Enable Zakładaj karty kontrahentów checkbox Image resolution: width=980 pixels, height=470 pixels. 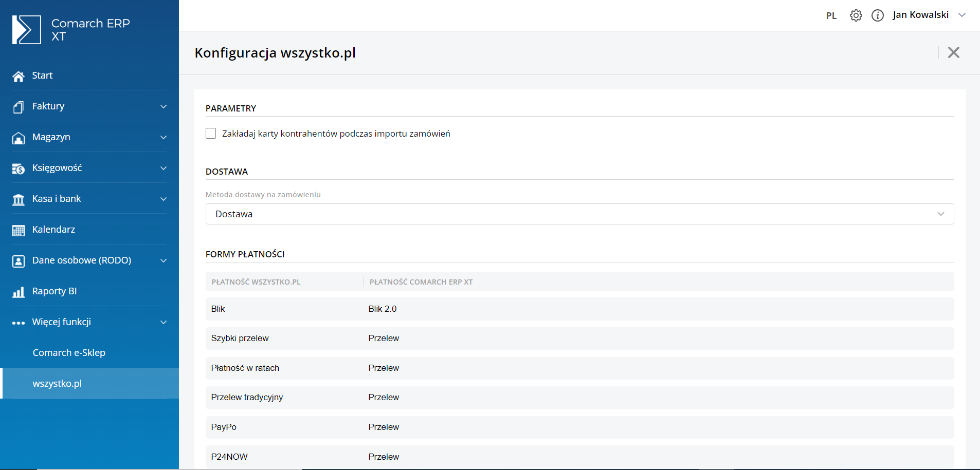click(x=211, y=134)
